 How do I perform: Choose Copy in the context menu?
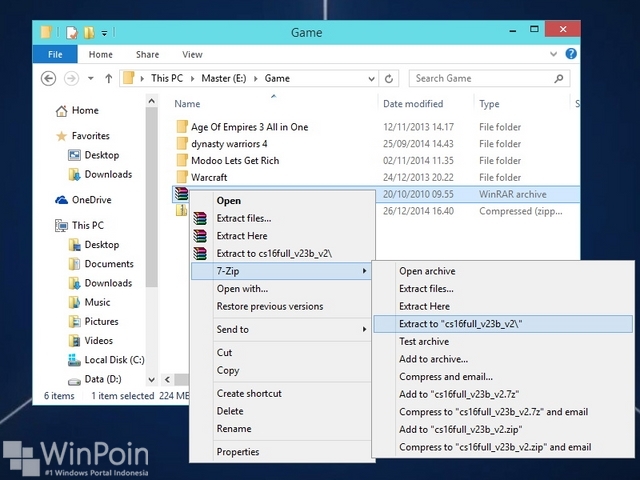point(282,370)
